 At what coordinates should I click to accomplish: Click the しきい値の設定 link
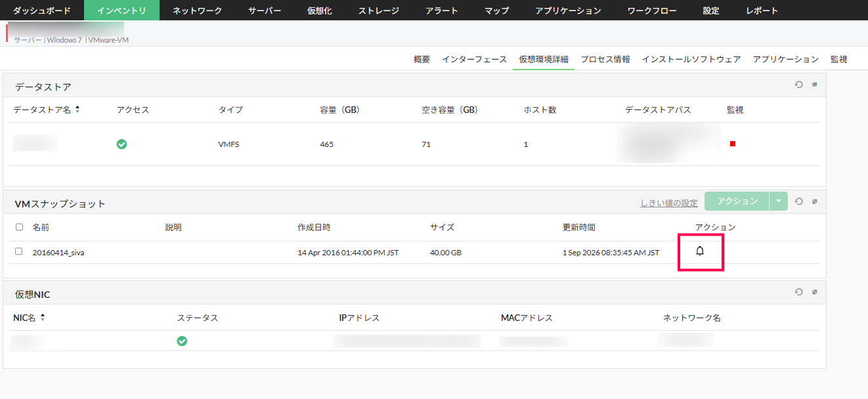669,203
